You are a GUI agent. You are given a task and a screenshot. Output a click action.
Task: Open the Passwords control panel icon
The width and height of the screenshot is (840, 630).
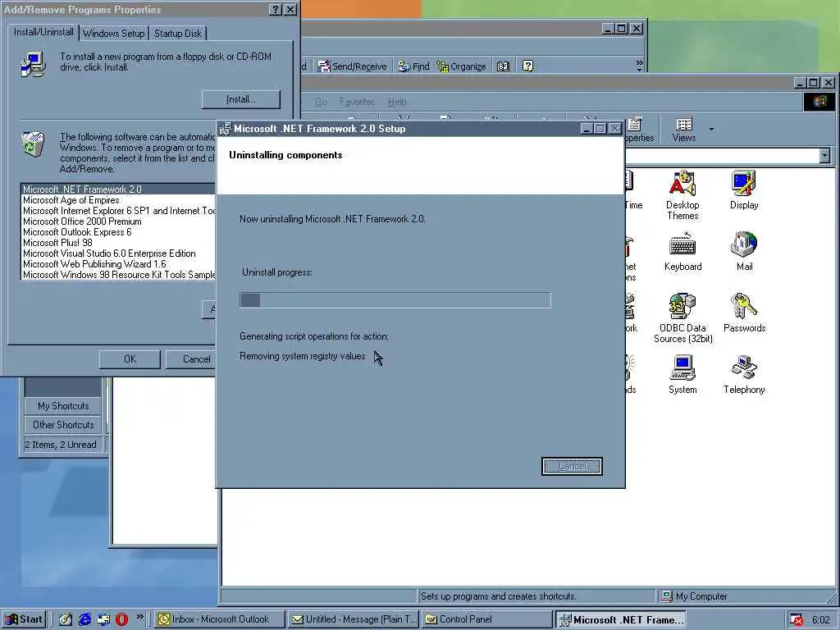point(743,313)
